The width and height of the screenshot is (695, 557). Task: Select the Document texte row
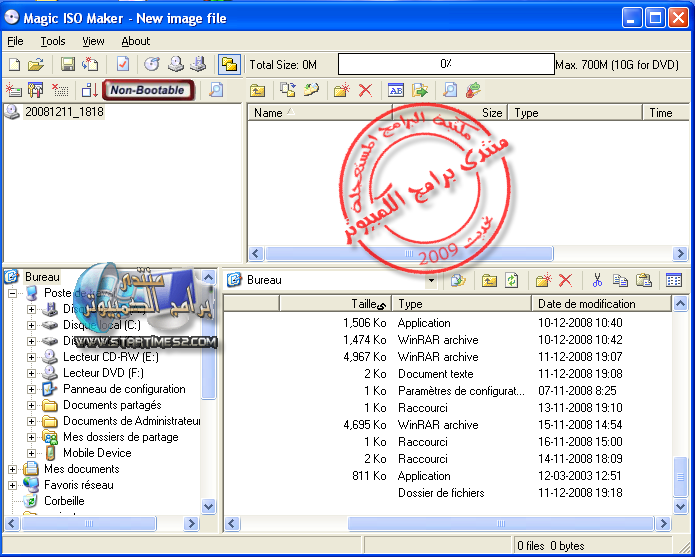pyautogui.click(x=448, y=374)
